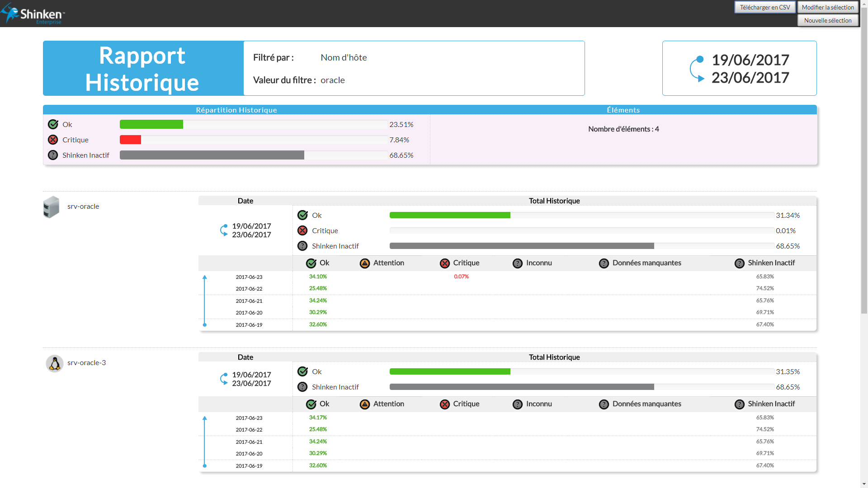
Task: Click the Shinken Inactif question-mark icon in Répartition Historique
Action: point(53,155)
